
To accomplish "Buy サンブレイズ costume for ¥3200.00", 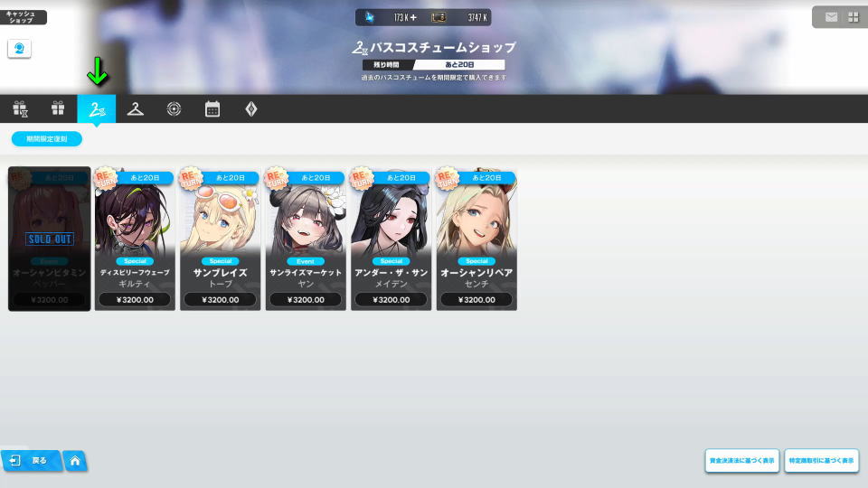I will (x=221, y=300).
